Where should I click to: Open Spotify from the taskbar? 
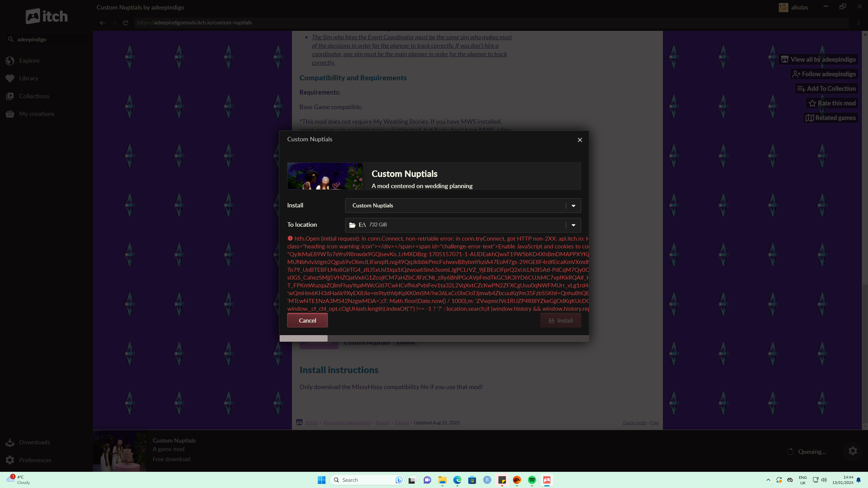[532, 480]
